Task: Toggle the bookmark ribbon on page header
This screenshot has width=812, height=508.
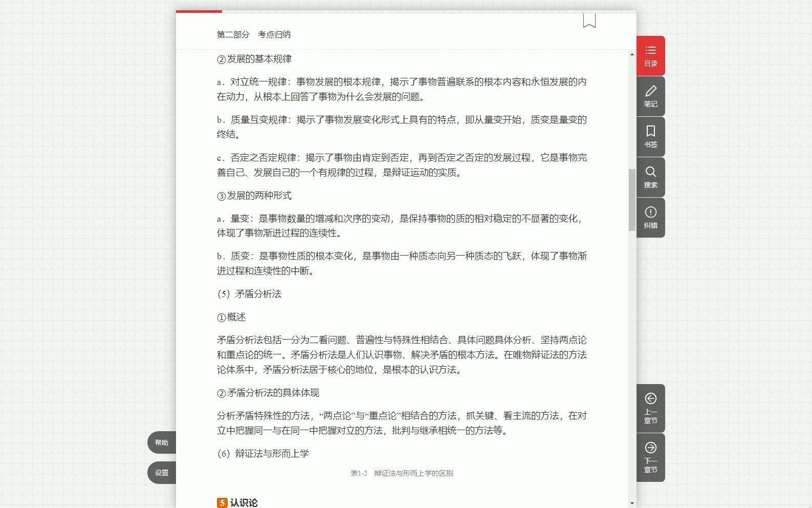Action: click(589, 20)
